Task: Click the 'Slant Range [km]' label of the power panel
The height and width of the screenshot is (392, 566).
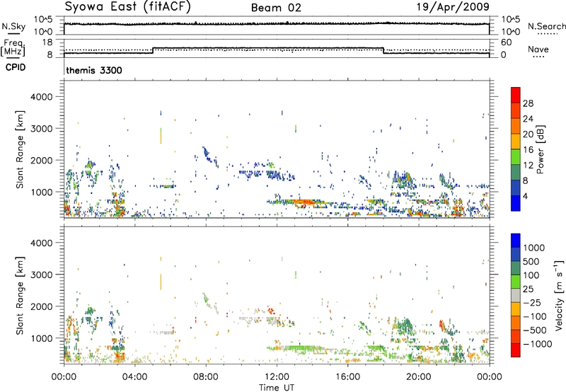Action: 20,149
